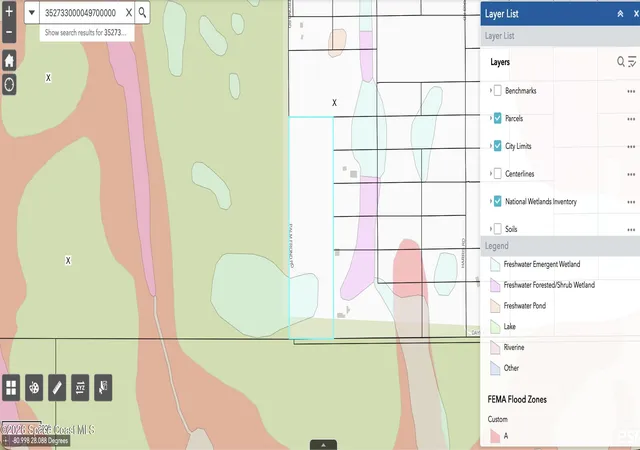Show search results for 35273 suggestion
The height and width of the screenshot is (450, 640).
click(x=87, y=32)
